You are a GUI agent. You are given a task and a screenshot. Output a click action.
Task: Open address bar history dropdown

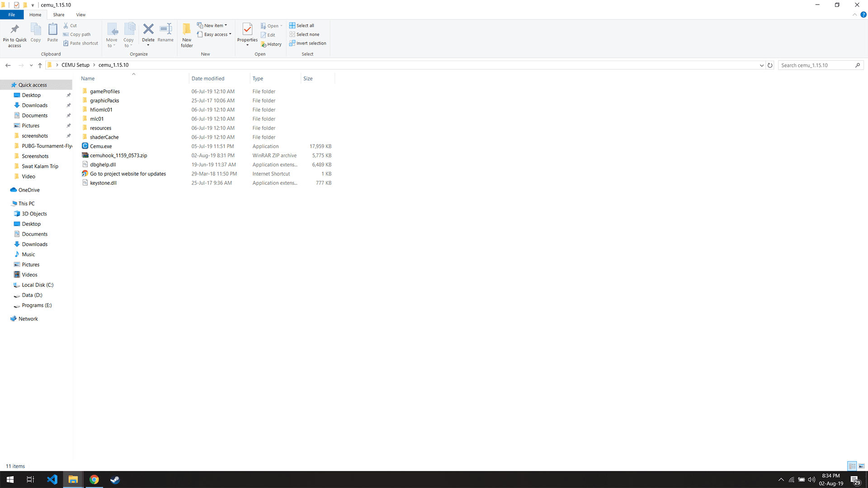pyautogui.click(x=762, y=66)
